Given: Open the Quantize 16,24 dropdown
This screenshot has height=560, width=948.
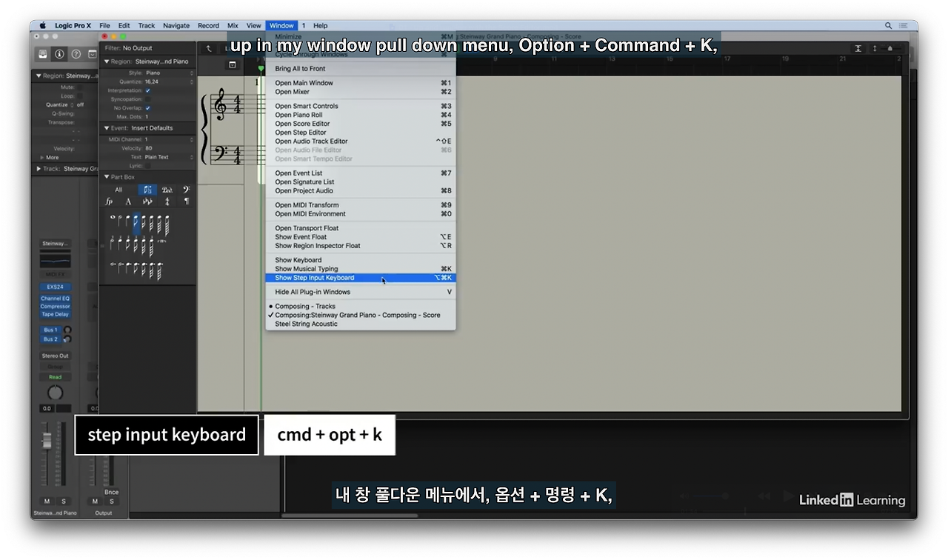Looking at the screenshot, I should pyautogui.click(x=169, y=81).
